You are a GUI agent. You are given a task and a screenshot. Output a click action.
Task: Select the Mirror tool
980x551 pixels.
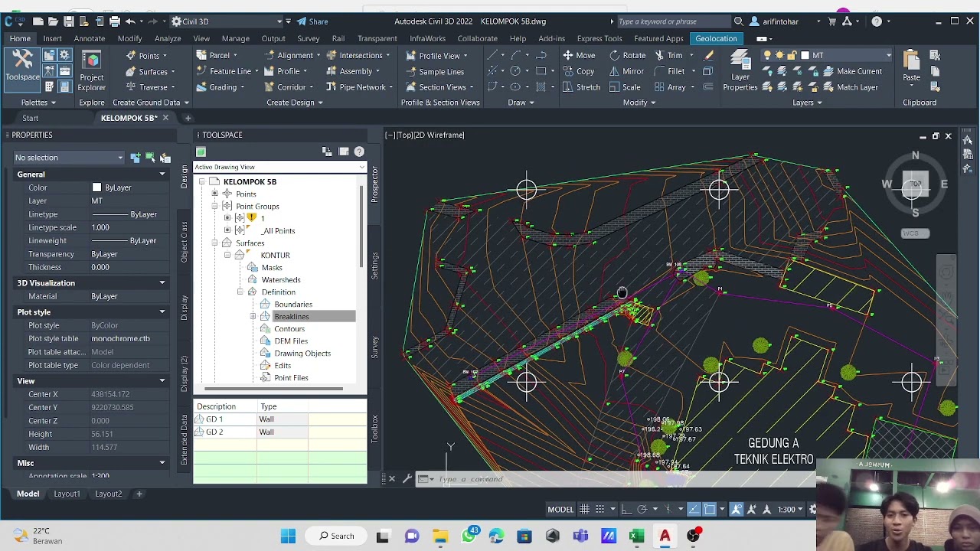point(626,71)
